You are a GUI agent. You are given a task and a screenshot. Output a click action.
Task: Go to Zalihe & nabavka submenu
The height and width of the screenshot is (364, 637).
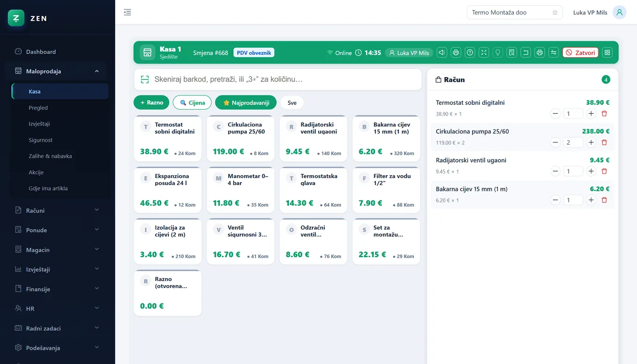60,156
